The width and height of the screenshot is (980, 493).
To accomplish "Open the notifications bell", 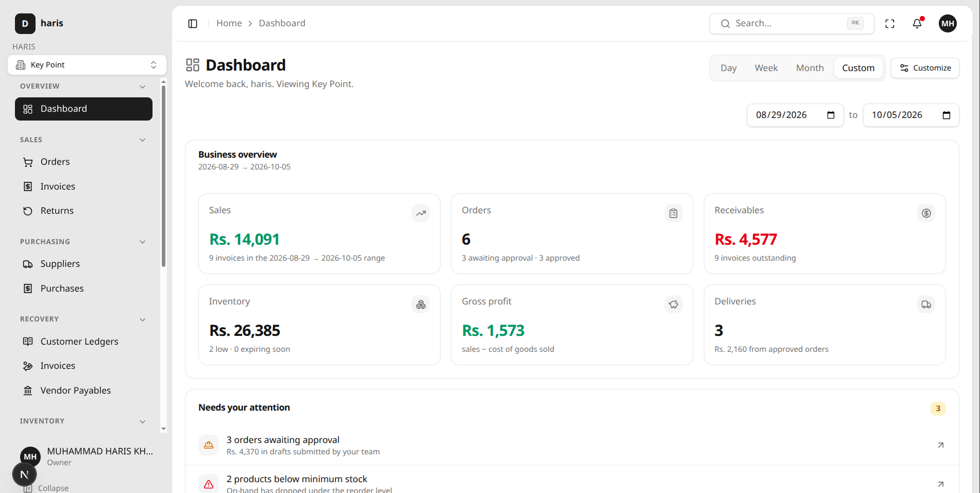I will click(x=917, y=24).
